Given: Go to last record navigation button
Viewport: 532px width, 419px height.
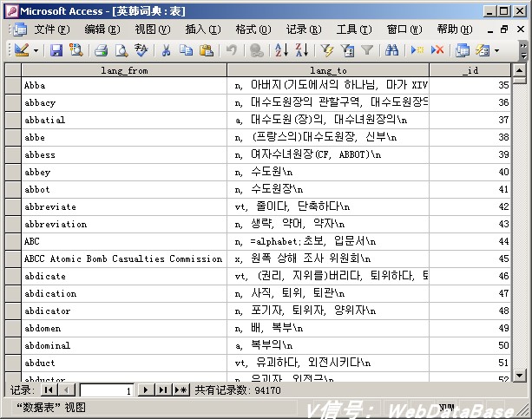Looking at the screenshot, I should pyautogui.click(x=163, y=390).
